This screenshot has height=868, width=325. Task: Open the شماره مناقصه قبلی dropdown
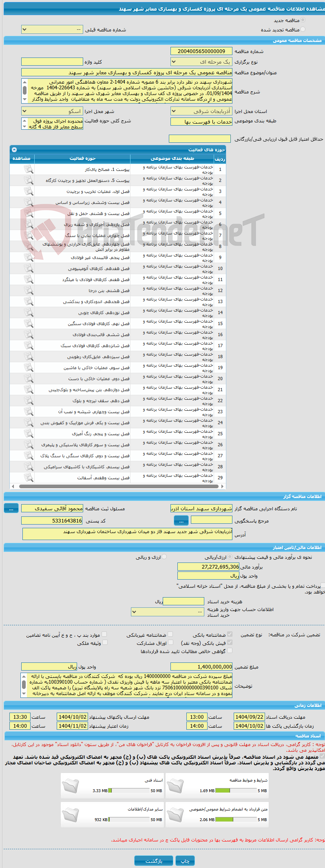[x=52, y=30]
